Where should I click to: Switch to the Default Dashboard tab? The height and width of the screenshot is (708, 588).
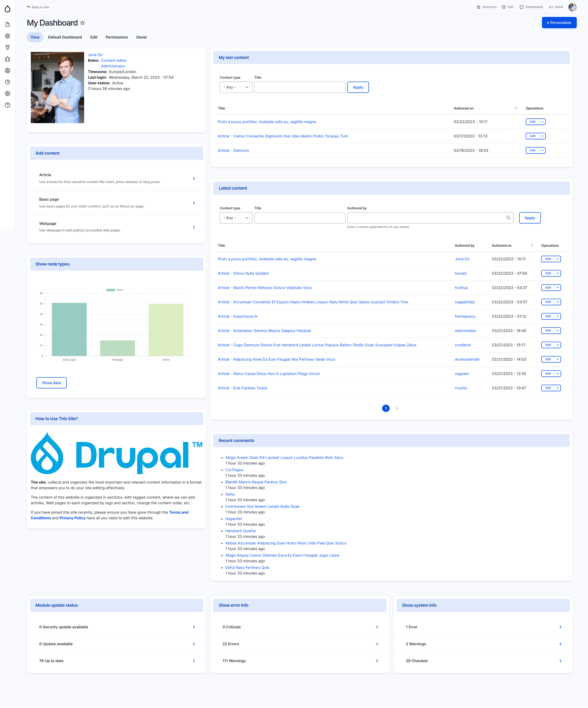[65, 37]
